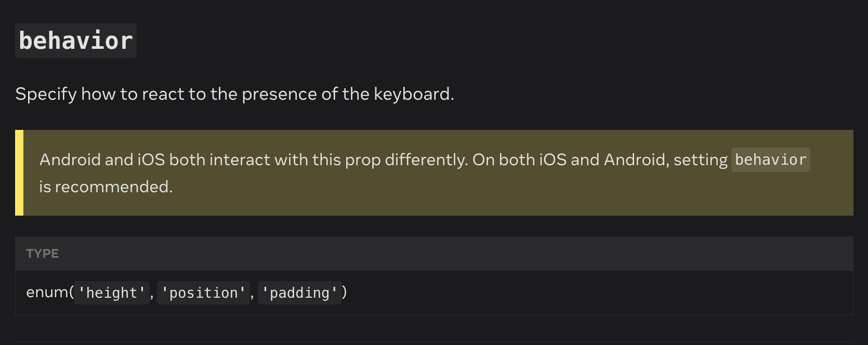Select the 'padding' enum value
Viewport: 868px width, 345px height.
click(299, 293)
